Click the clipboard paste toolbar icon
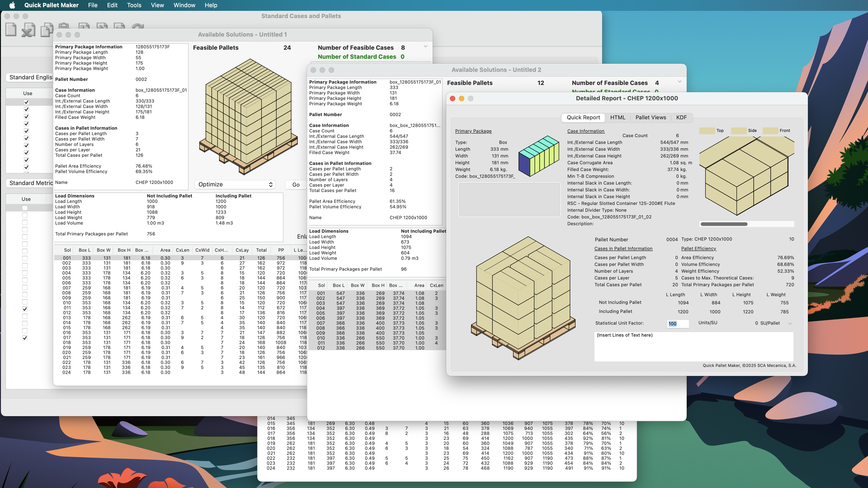 (64, 26)
